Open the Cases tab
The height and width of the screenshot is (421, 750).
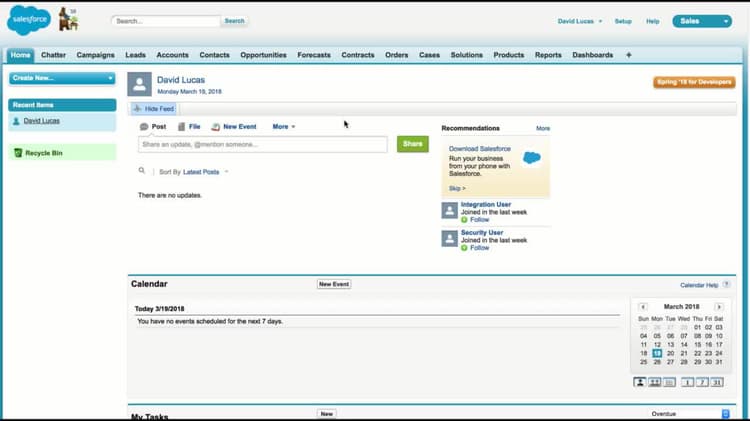coord(429,55)
